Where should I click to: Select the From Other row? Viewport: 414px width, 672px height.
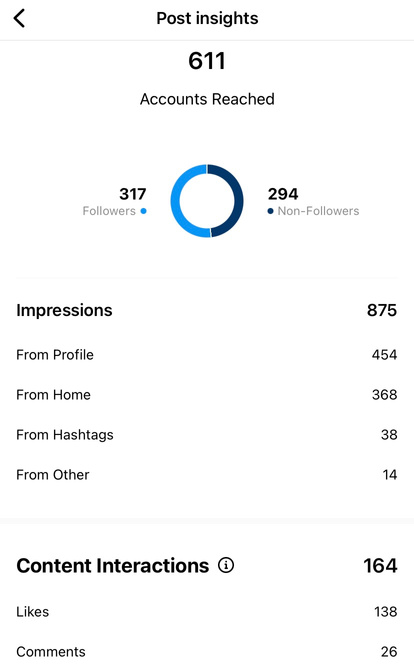point(207,475)
